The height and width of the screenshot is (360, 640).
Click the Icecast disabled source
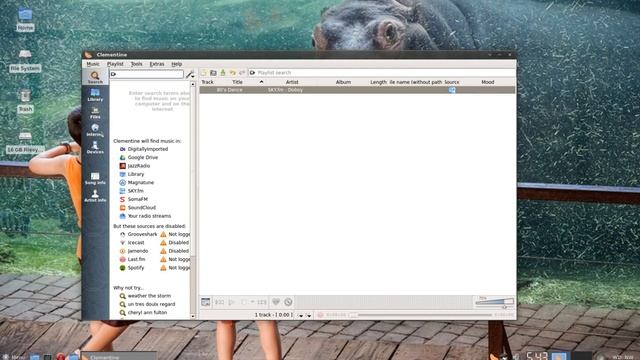(132, 242)
